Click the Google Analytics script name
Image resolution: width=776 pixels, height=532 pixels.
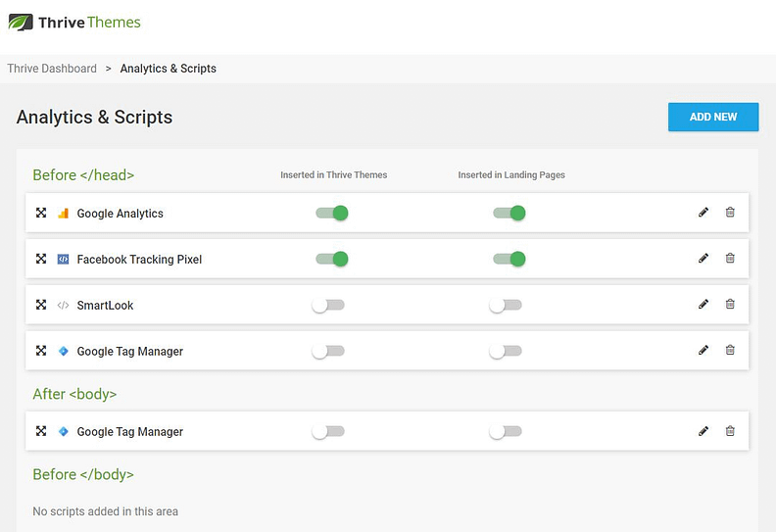120,214
